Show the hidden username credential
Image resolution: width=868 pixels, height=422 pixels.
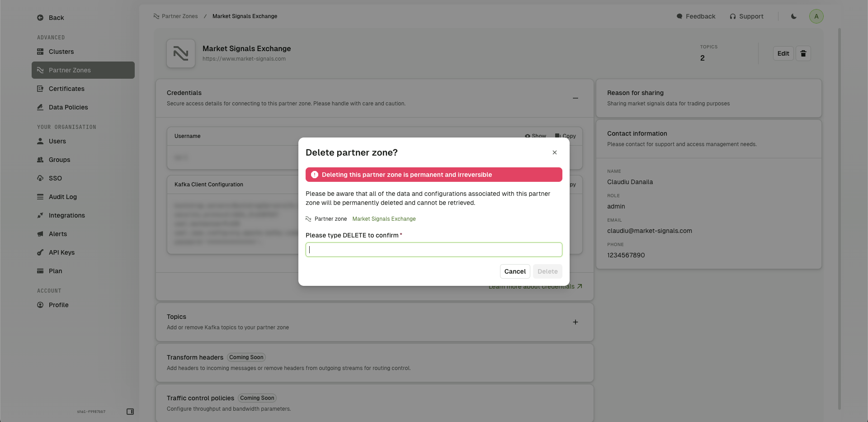click(535, 136)
